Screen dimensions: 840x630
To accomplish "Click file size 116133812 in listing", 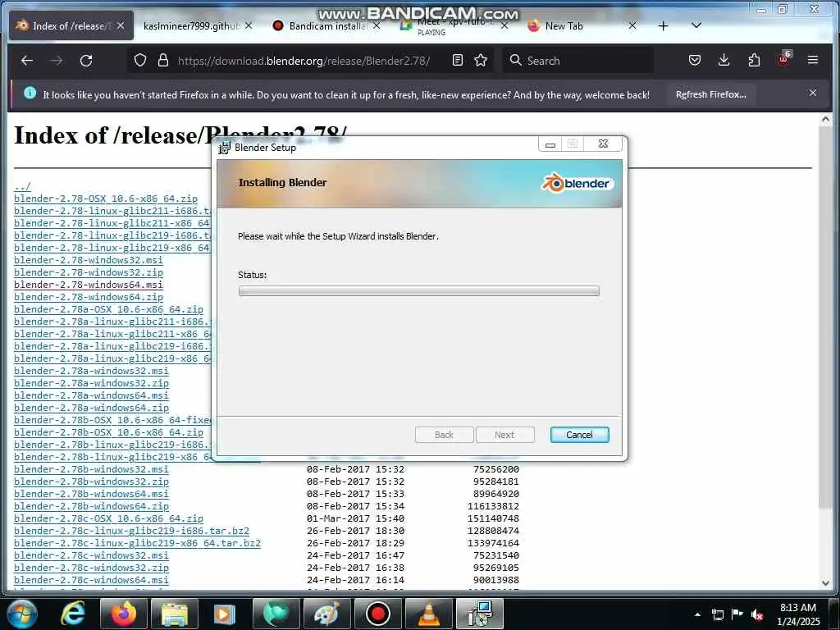I will [x=493, y=506].
